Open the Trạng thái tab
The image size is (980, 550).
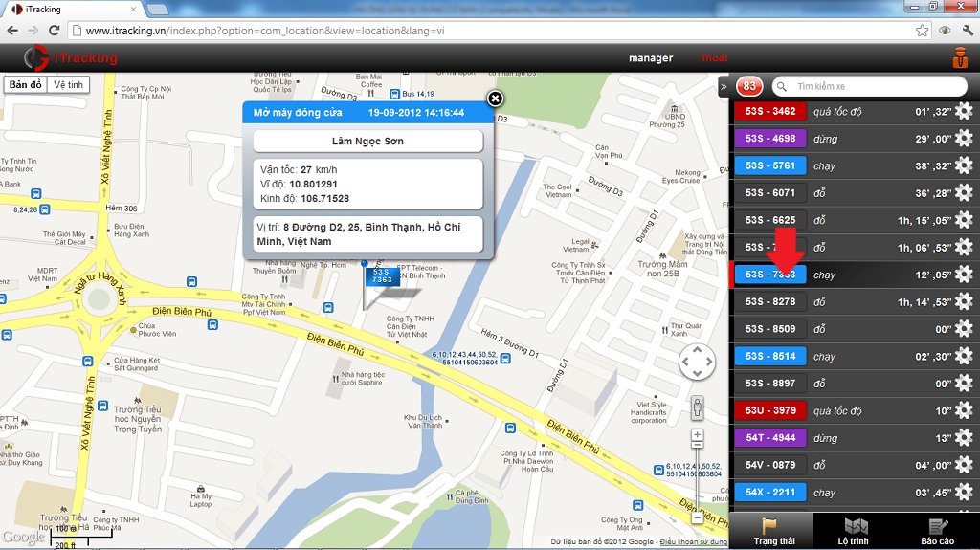tap(773, 532)
